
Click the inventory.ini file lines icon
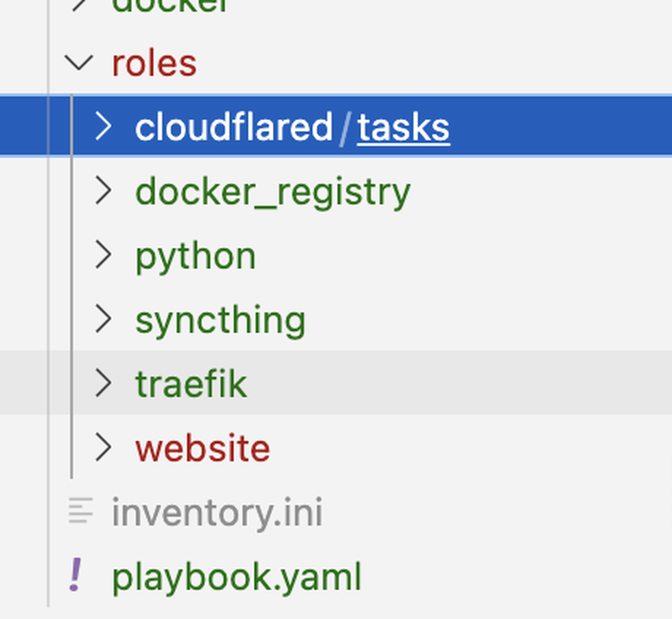(81, 511)
